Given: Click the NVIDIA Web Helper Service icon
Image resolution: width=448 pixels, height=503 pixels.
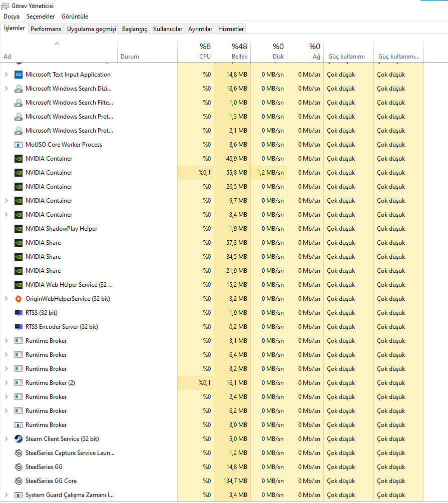Looking at the screenshot, I should 19,285.
